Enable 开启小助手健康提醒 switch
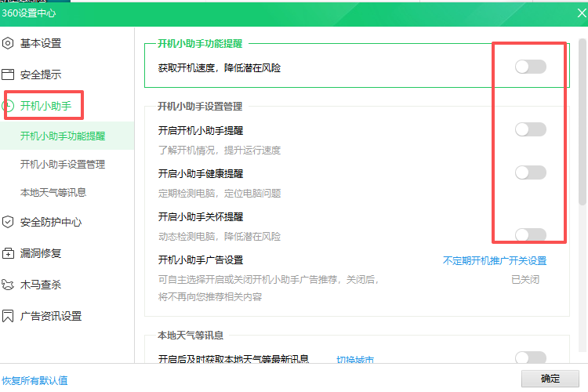This screenshot has height=392, width=588. tap(530, 172)
